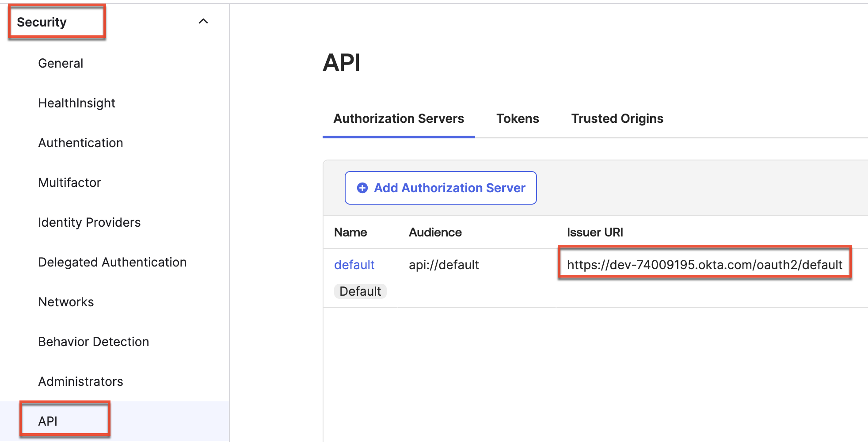Select the General sidebar item
The height and width of the screenshot is (442, 868).
(x=61, y=63)
